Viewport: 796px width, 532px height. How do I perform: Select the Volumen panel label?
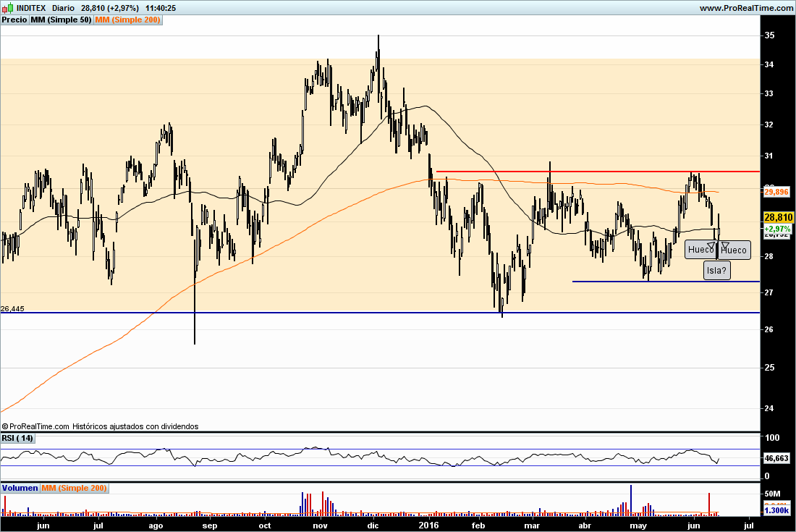click(x=20, y=488)
